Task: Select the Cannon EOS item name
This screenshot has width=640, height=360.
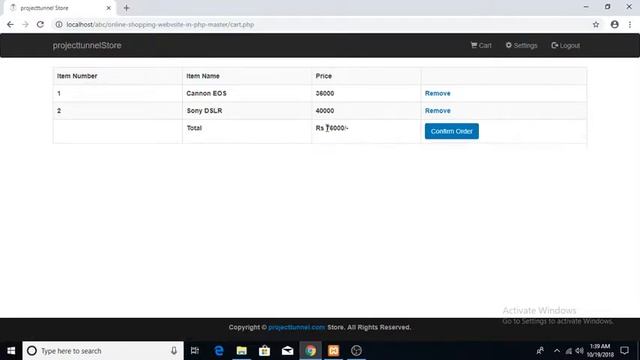Action: [x=206, y=93]
